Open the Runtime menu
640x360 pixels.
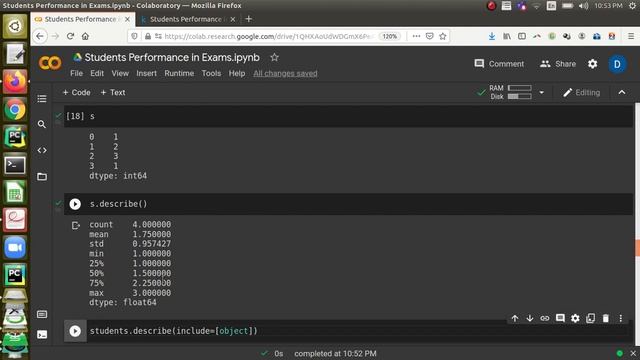click(179, 73)
